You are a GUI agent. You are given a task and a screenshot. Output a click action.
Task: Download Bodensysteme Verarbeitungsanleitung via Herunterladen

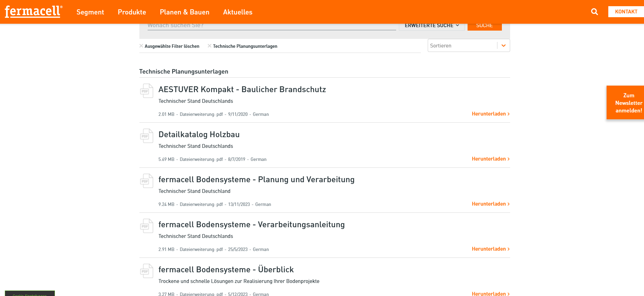(x=491, y=249)
